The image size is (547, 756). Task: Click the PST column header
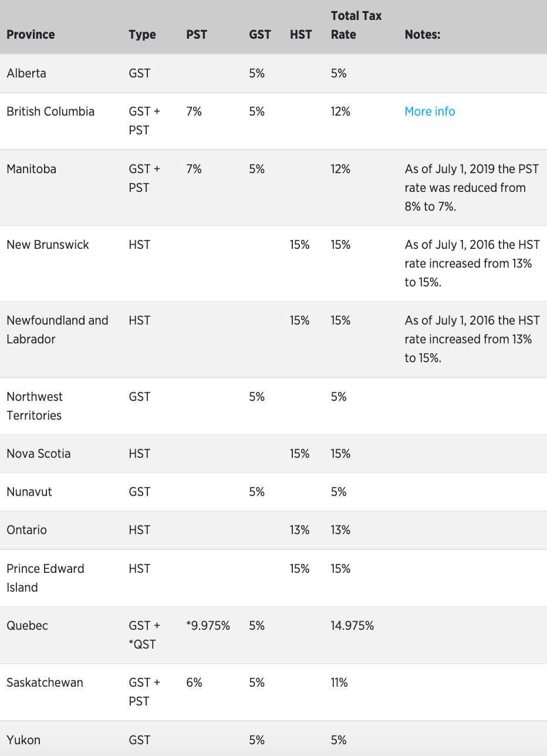(x=197, y=34)
